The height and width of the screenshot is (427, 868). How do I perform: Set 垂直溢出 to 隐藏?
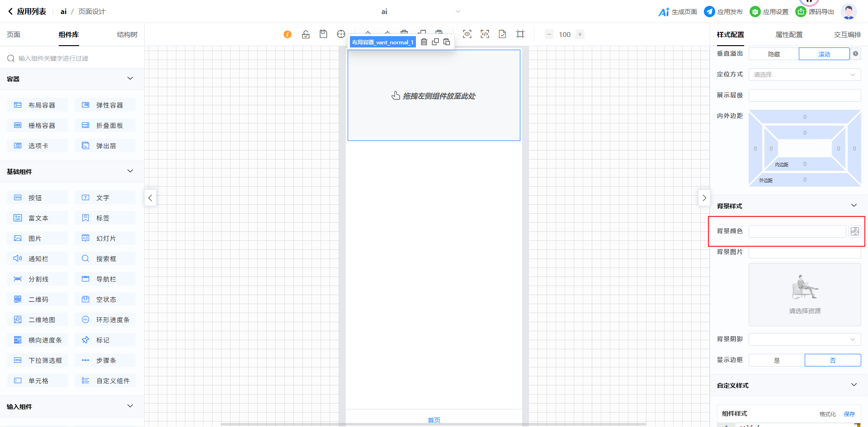(x=774, y=54)
